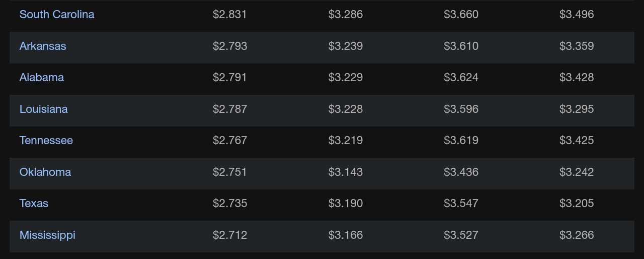Screen dimensions: 644x259
Task: Select the $3.239 price in Arkansas row
Action: 346,46
